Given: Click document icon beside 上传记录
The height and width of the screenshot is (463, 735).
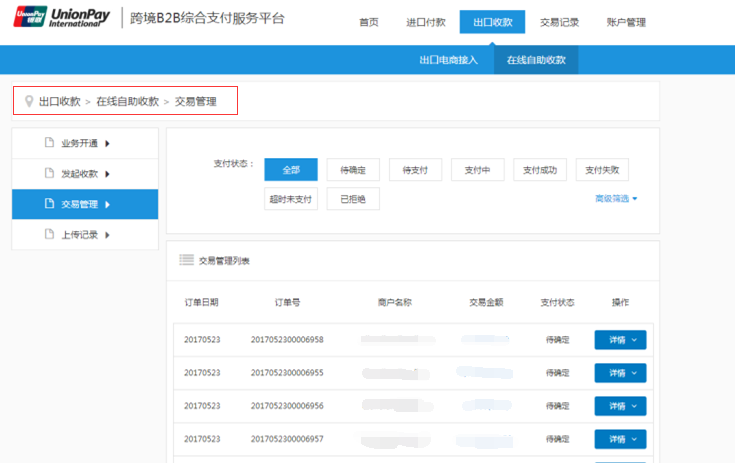Looking at the screenshot, I should tap(48, 234).
